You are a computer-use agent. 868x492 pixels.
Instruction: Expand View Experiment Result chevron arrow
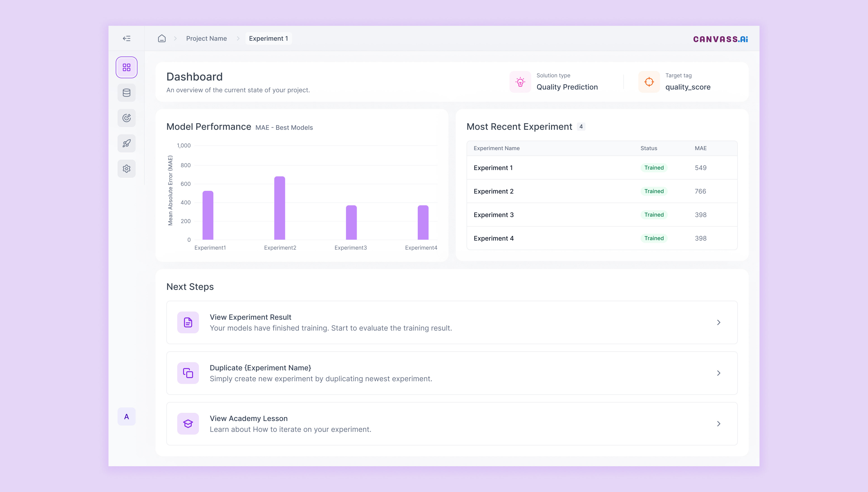point(718,322)
